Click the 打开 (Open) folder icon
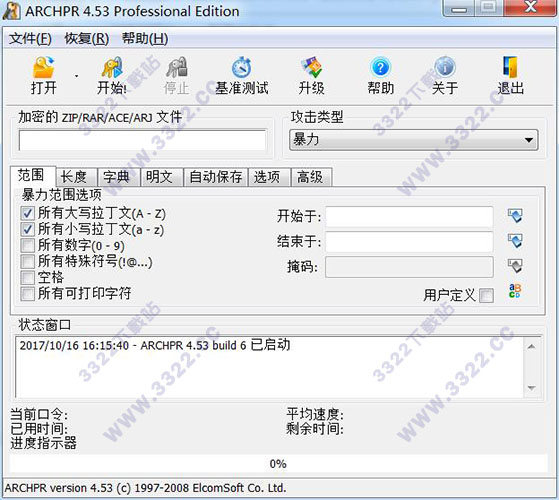Image resolution: width=559 pixels, height=500 pixels. [x=43, y=67]
